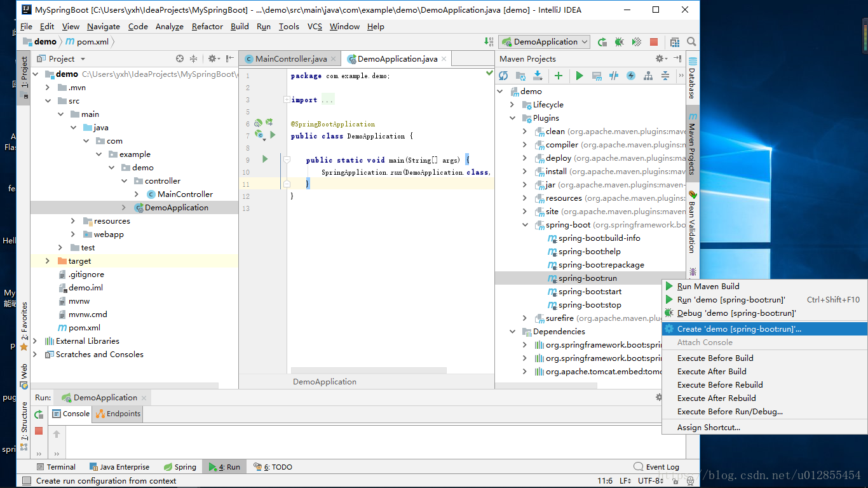Expand the resources folder

tap(73, 221)
